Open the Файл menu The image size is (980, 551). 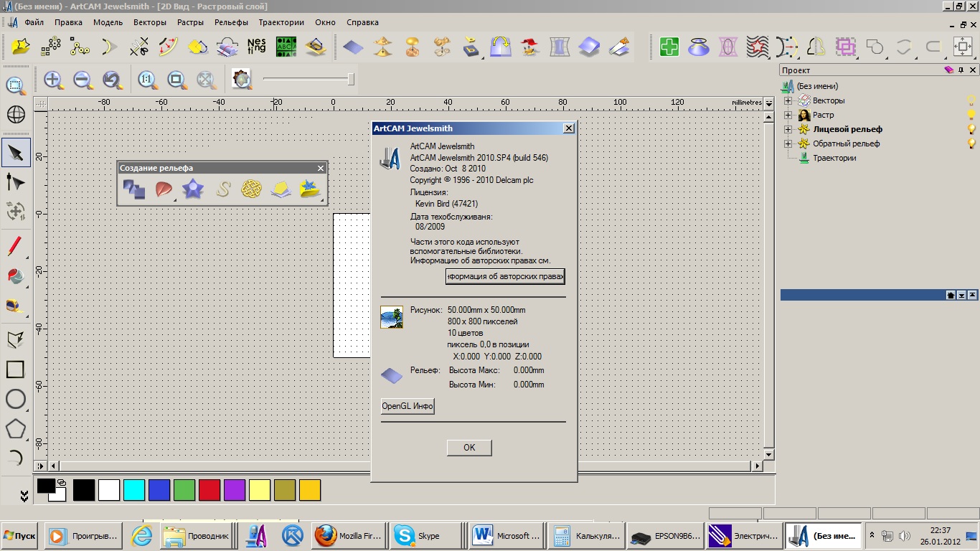(x=34, y=22)
